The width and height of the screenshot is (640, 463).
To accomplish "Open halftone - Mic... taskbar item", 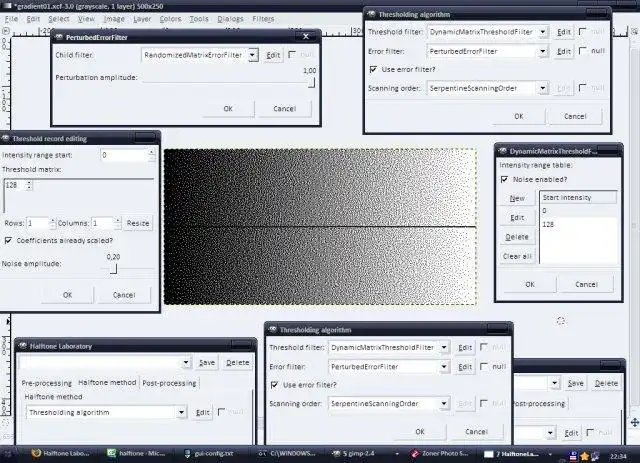I will point(136,453).
